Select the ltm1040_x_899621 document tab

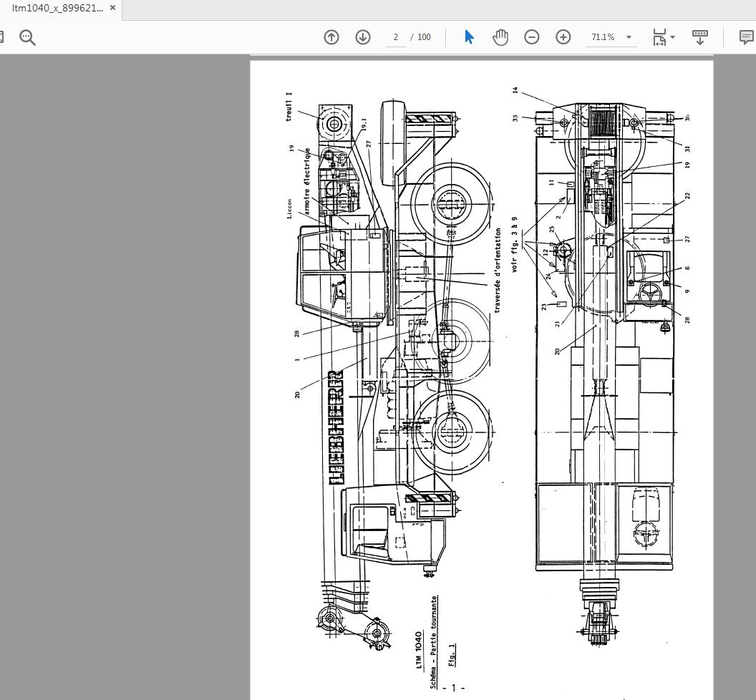point(57,9)
